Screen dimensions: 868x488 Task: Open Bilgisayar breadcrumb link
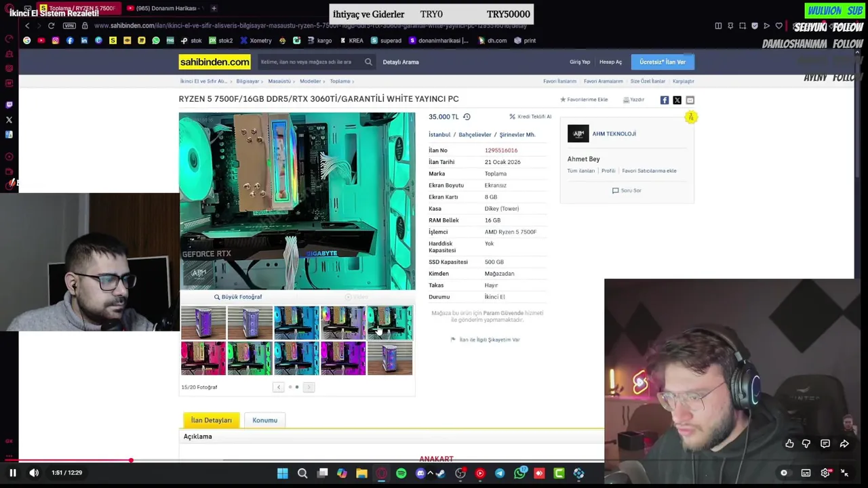point(248,81)
